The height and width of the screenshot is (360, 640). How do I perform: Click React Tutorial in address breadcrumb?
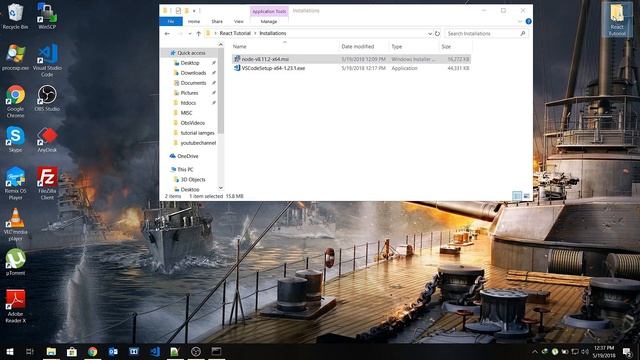[x=235, y=33]
